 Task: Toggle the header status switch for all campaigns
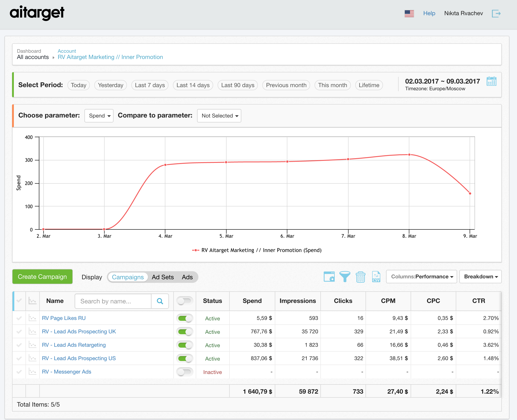[x=185, y=301]
